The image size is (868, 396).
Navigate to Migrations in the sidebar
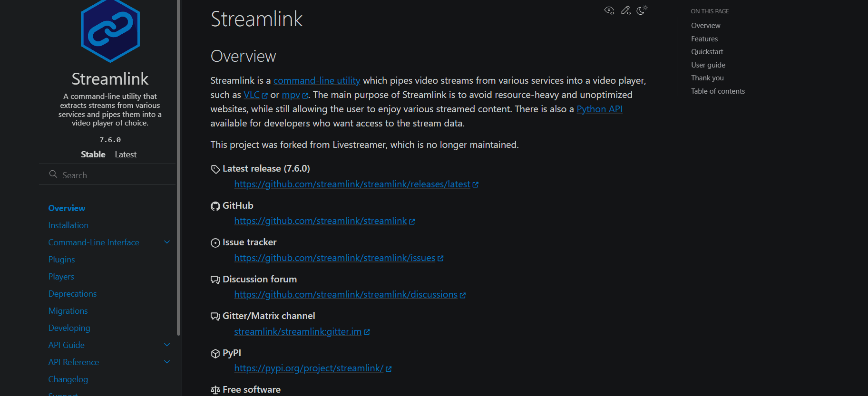[68, 311]
